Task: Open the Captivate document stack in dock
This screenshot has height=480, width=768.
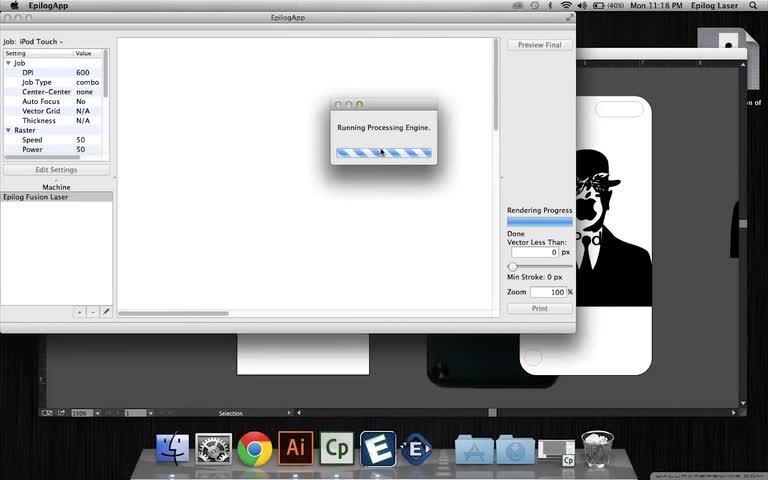Action: [x=556, y=452]
